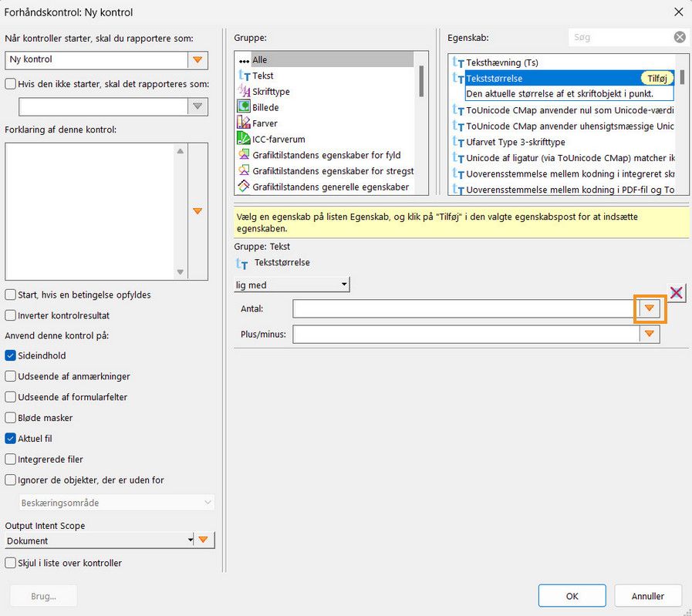
Task: Click the Brug... button
Action: (43, 596)
